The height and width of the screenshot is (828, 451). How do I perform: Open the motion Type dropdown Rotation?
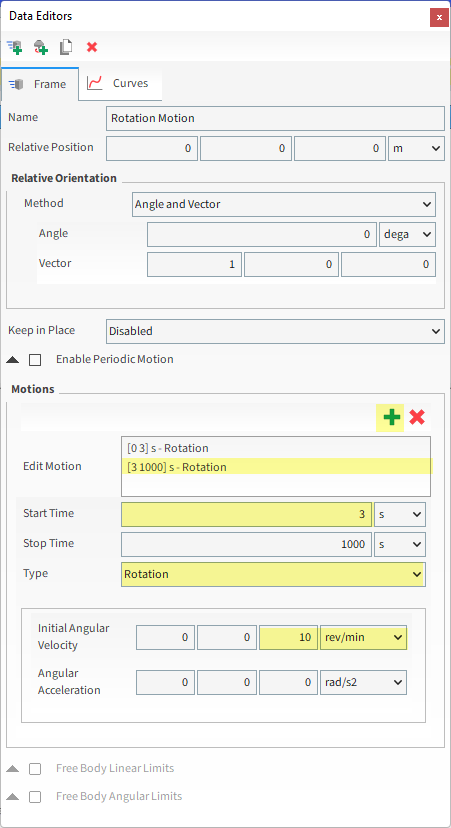273,575
